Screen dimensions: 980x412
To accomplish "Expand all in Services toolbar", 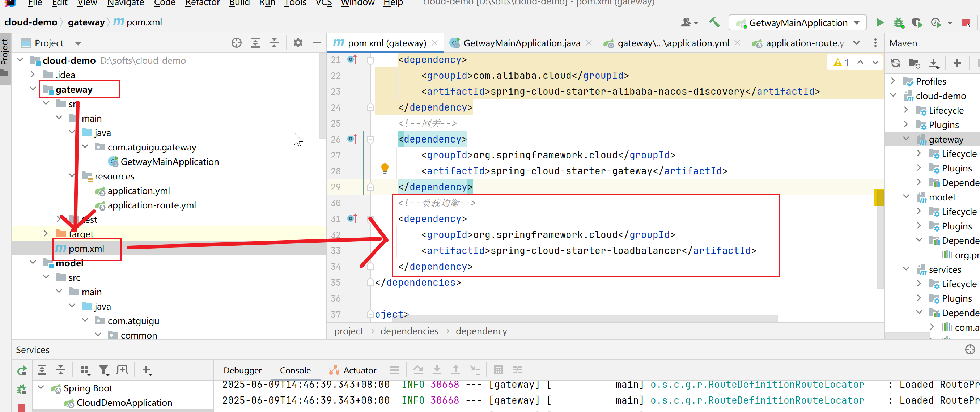I will (x=42, y=369).
